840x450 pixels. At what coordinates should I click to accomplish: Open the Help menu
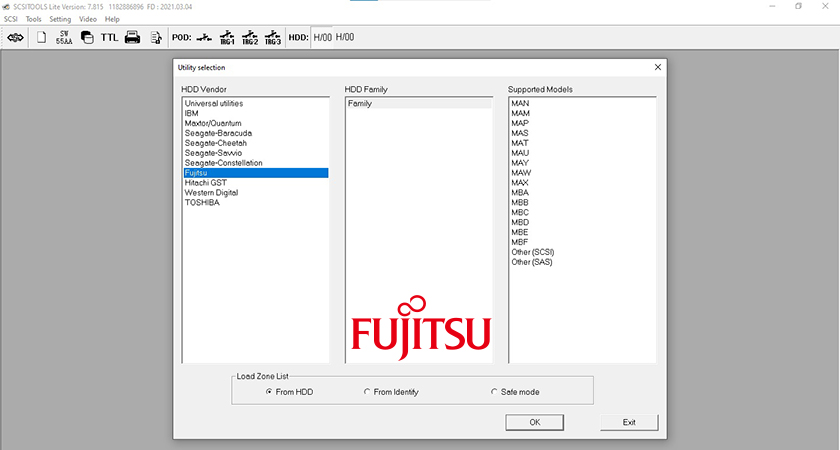tap(112, 19)
